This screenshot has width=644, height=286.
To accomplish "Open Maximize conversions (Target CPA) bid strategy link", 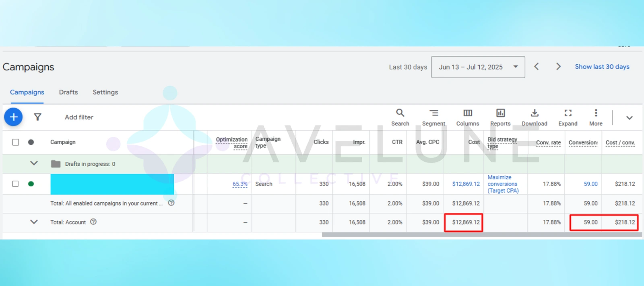I will pyautogui.click(x=503, y=184).
